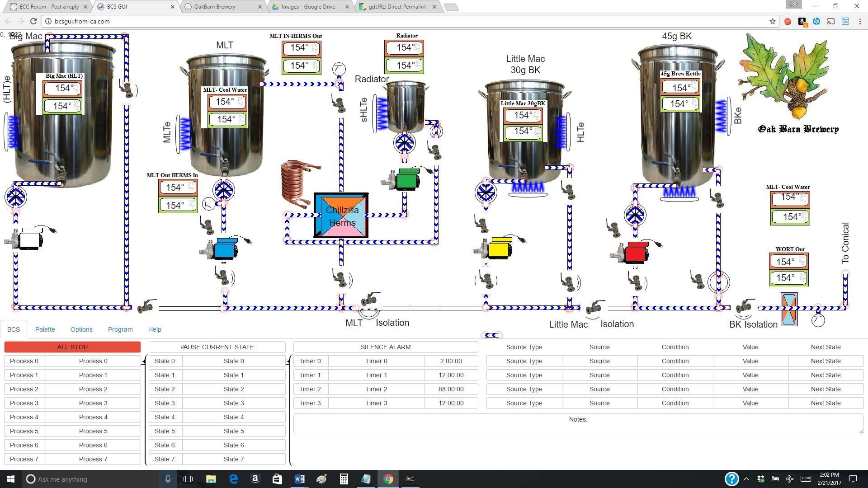Switch to ECC Forum browser tab
868x488 pixels.
[x=48, y=7]
